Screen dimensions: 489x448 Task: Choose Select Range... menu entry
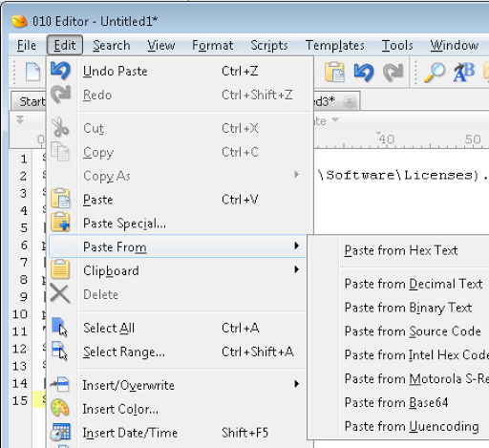click(x=179, y=352)
